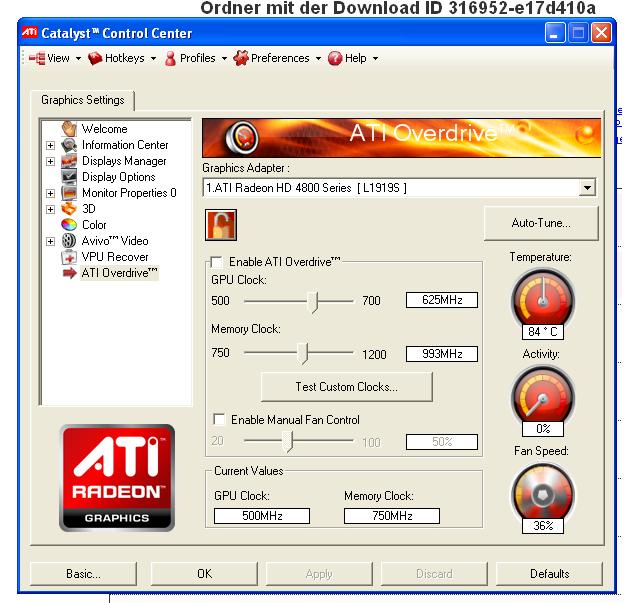Click the Hotkeys red tag icon

(95, 58)
